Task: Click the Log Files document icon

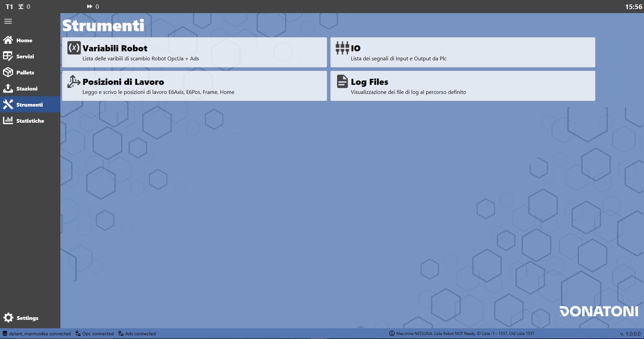Action: pyautogui.click(x=342, y=81)
